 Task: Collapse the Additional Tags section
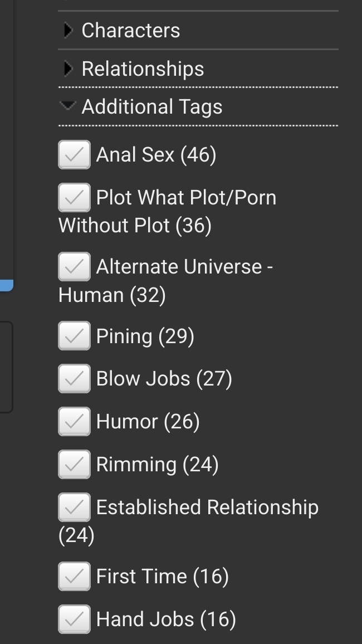(151, 106)
